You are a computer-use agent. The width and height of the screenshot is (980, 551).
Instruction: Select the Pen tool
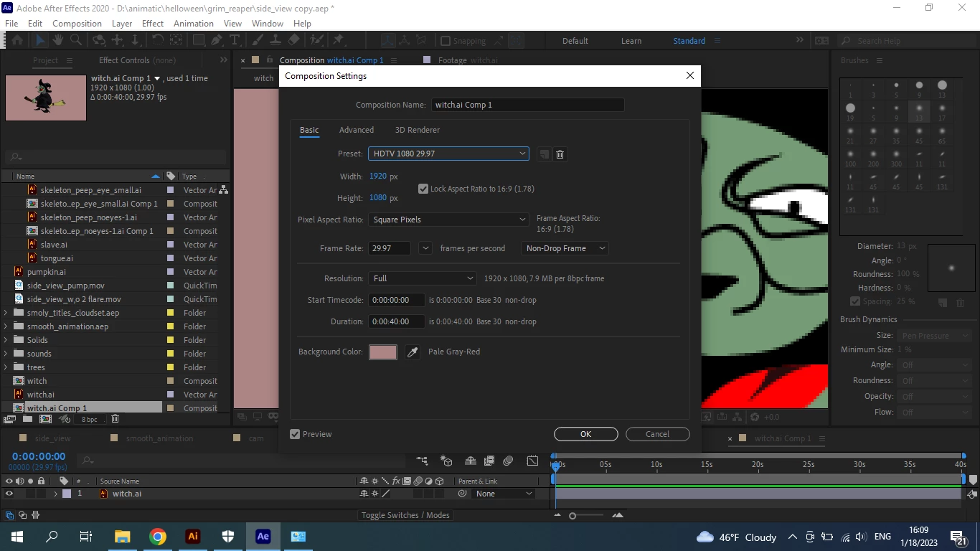(217, 40)
